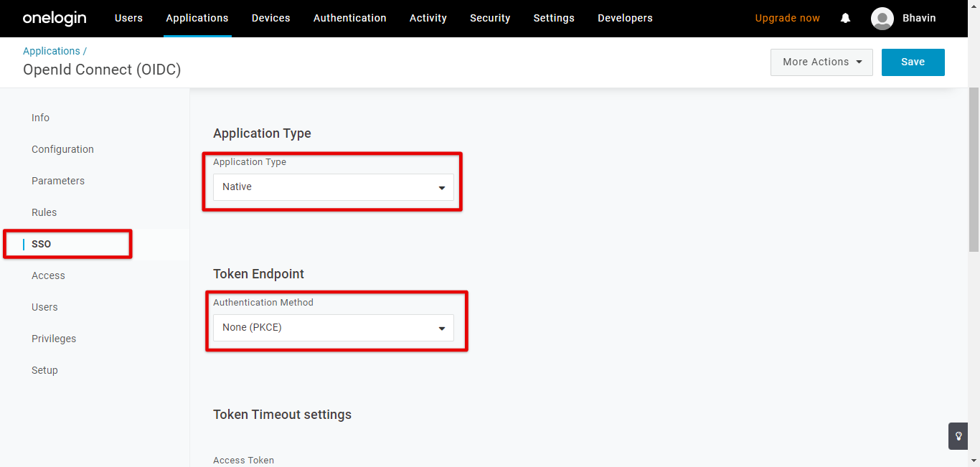Open notifications bell icon
This screenshot has width=980, height=467.
coord(845,18)
